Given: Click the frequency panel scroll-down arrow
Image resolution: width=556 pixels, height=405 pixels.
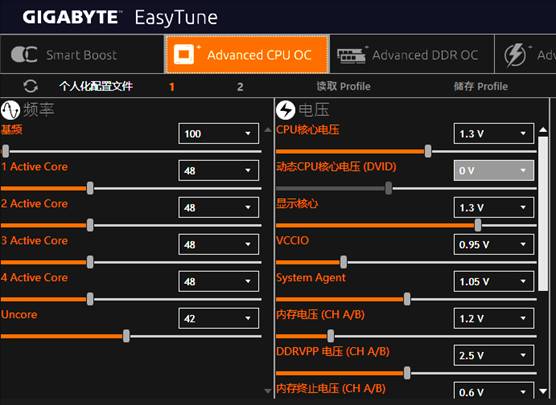Looking at the screenshot, I should click(x=268, y=391).
